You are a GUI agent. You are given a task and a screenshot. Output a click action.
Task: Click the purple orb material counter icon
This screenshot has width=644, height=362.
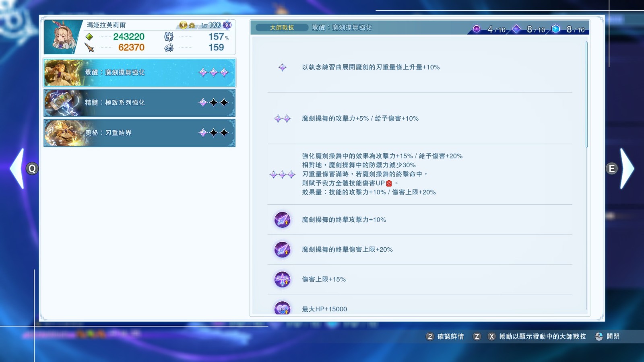coord(477,29)
